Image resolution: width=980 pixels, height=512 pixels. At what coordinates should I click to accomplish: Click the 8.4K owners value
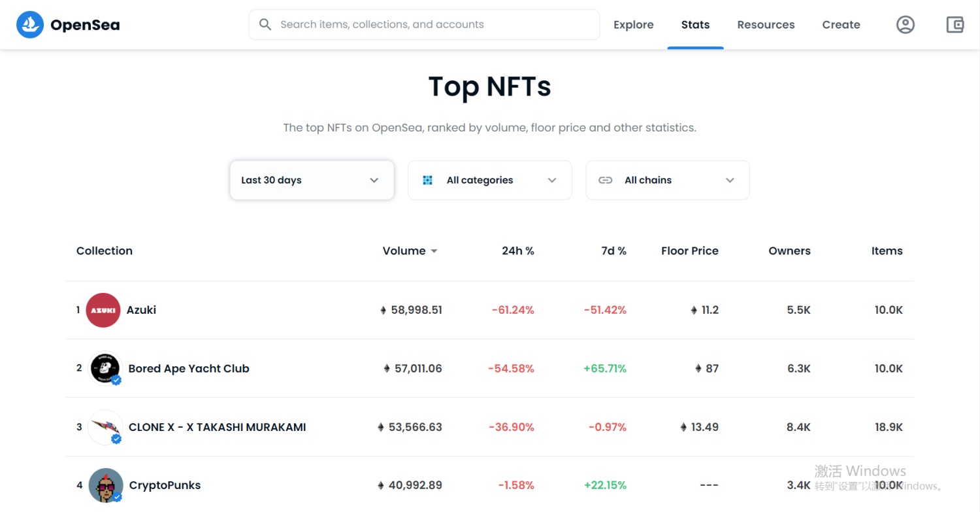(x=798, y=427)
